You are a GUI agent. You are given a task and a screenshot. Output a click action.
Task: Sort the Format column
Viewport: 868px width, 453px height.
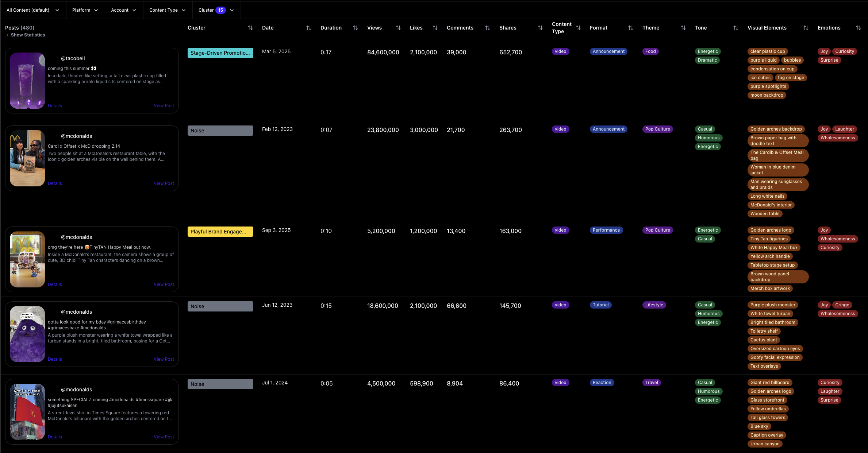coord(630,27)
